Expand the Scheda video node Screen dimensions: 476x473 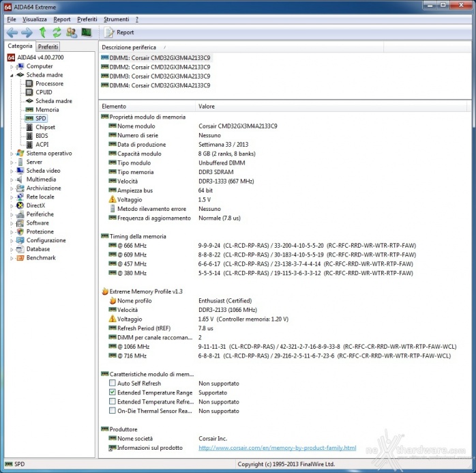(x=12, y=171)
